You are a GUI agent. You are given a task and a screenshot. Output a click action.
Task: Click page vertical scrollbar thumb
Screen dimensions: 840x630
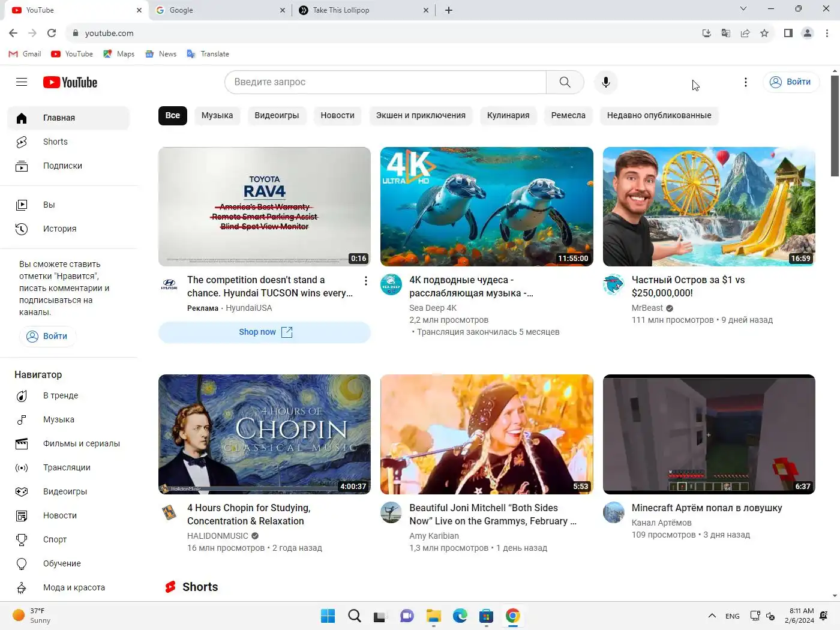tap(835, 126)
